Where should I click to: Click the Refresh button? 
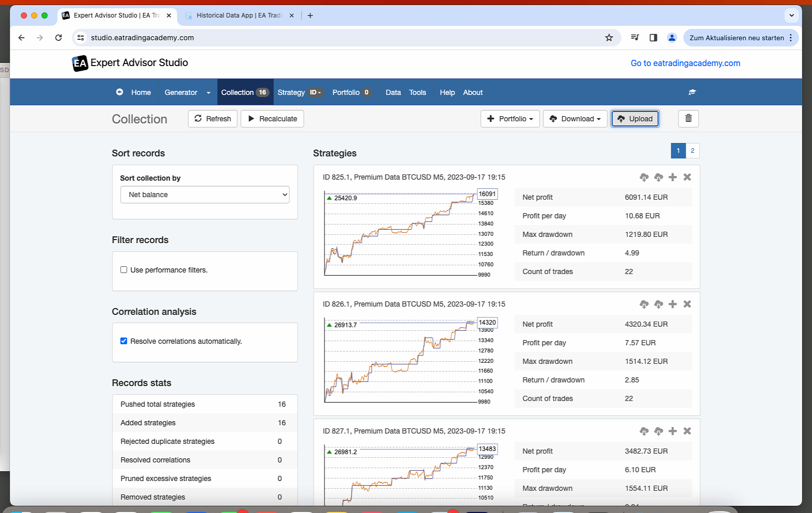tap(213, 119)
